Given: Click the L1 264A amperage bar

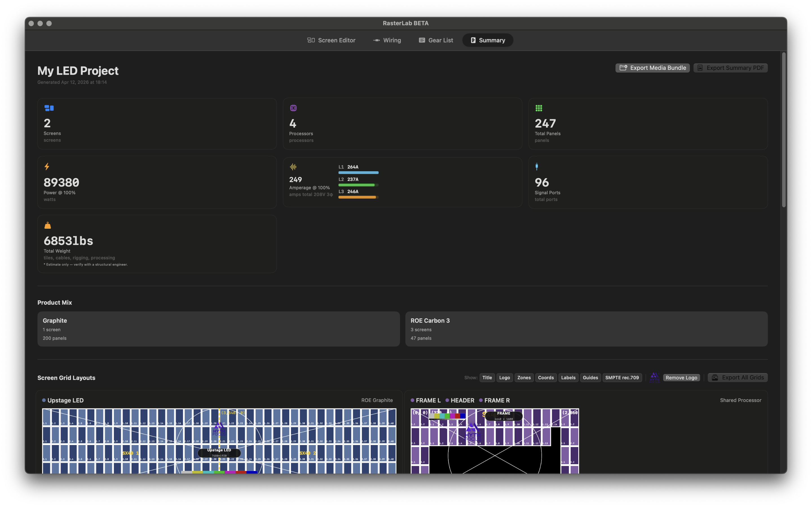Looking at the screenshot, I should (x=358, y=172).
